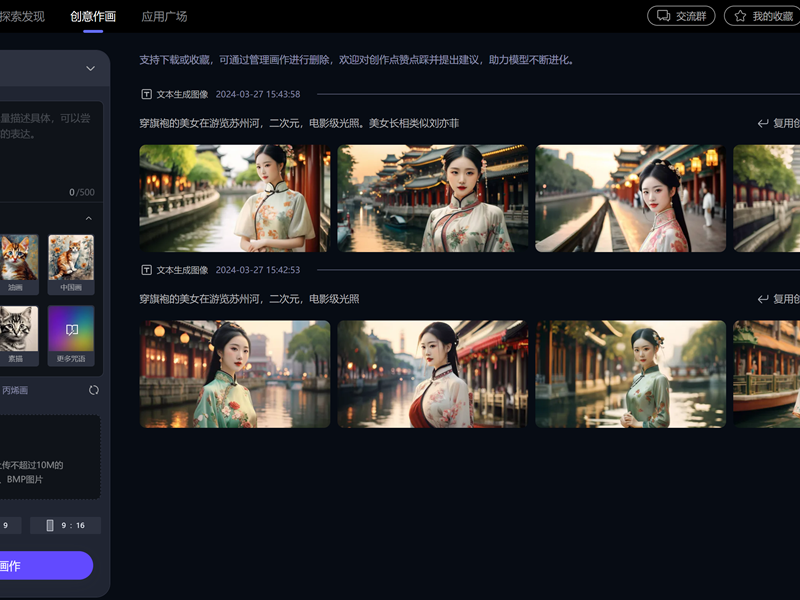This screenshot has height=600, width=800.
Task: Open 我的收藏 favorites button
Action: 763,16
